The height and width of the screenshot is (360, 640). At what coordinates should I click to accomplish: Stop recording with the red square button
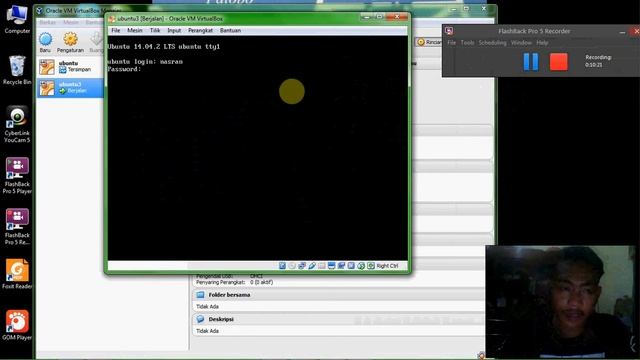(559, 62)
